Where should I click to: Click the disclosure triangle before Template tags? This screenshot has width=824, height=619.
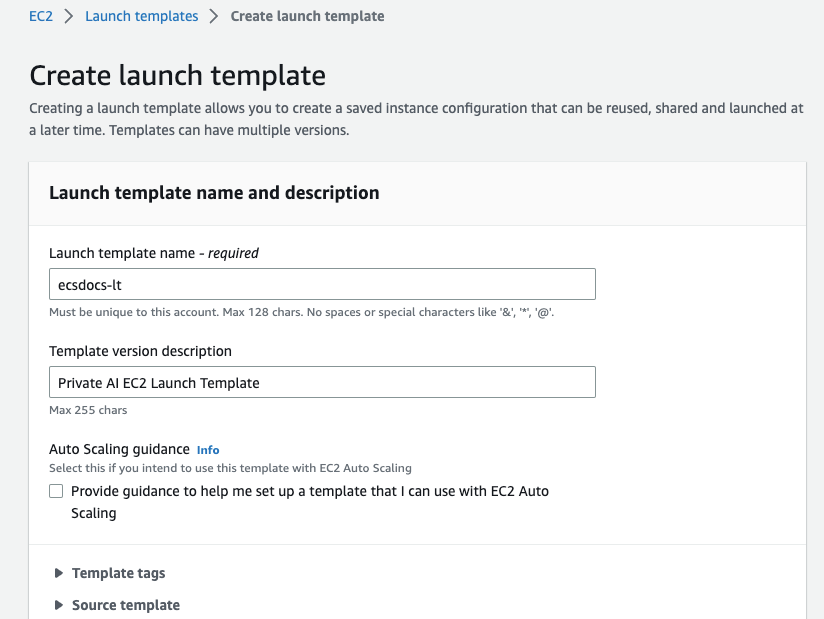59,573
